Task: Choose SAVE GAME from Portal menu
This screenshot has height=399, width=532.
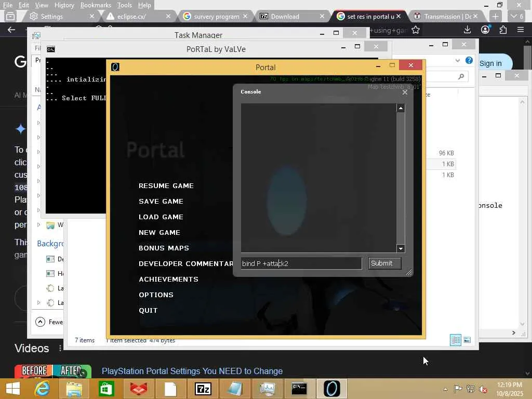Action: click(x=161, y=202)
